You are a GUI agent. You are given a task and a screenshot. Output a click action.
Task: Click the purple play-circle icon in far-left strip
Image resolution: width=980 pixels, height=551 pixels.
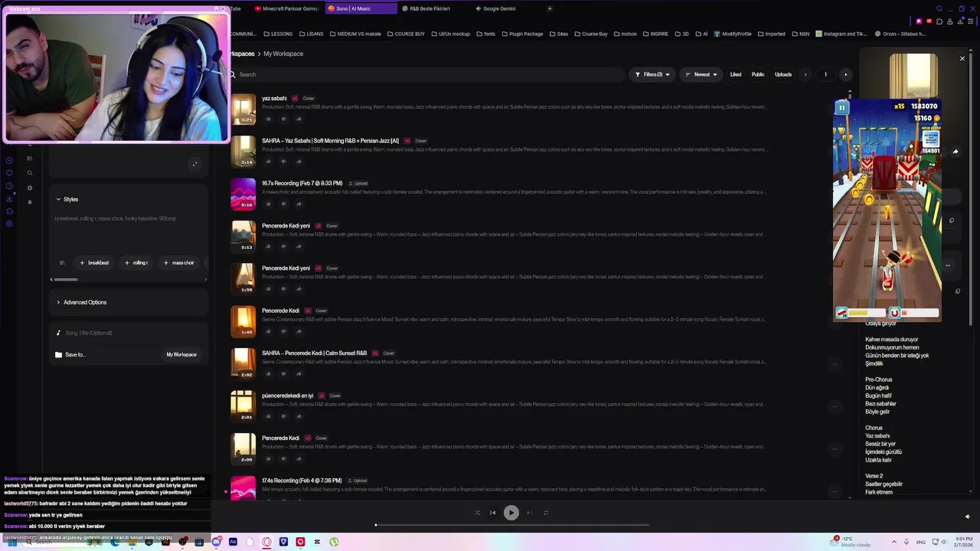9,160
